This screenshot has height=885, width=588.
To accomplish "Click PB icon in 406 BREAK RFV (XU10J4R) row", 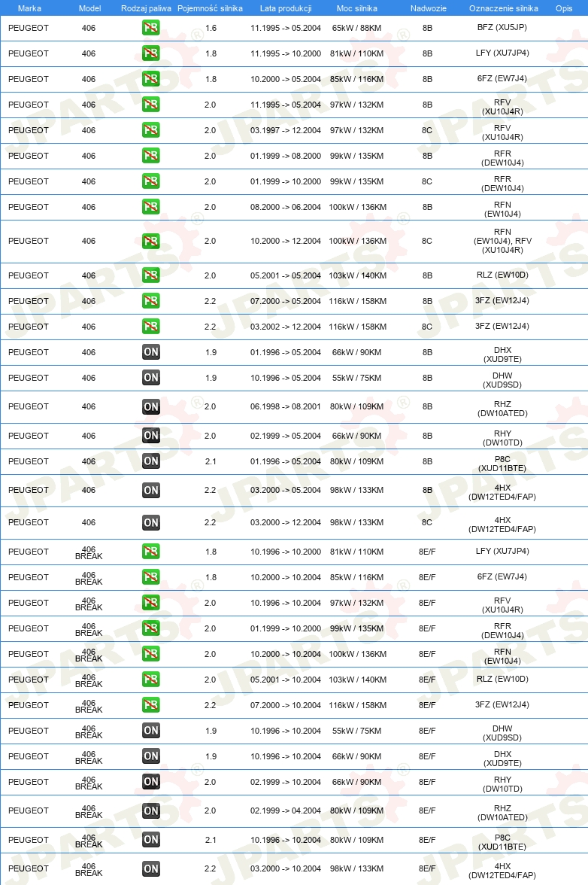I will tap(150, 603).
